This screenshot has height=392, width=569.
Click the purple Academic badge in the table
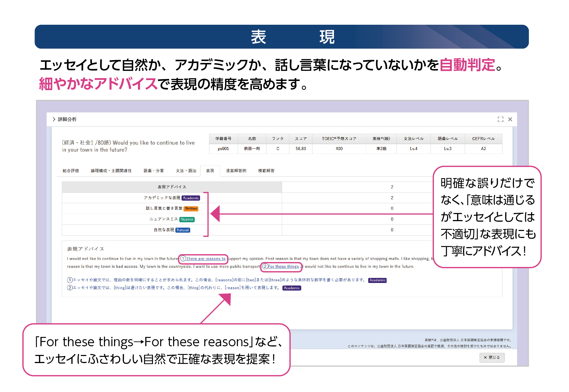click(191, 198)
